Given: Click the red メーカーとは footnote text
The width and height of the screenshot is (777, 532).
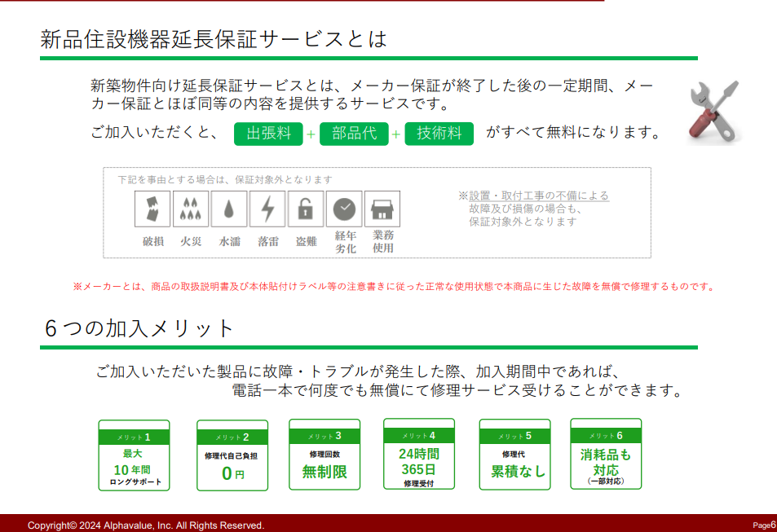Looking at the screenshot, I should pos(394,287).
